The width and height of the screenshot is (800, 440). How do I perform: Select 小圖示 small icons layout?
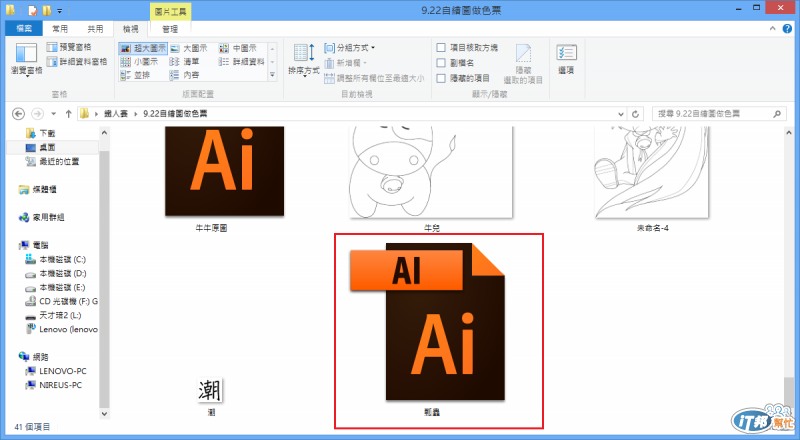pyautogui.click(x=139, y=62)
